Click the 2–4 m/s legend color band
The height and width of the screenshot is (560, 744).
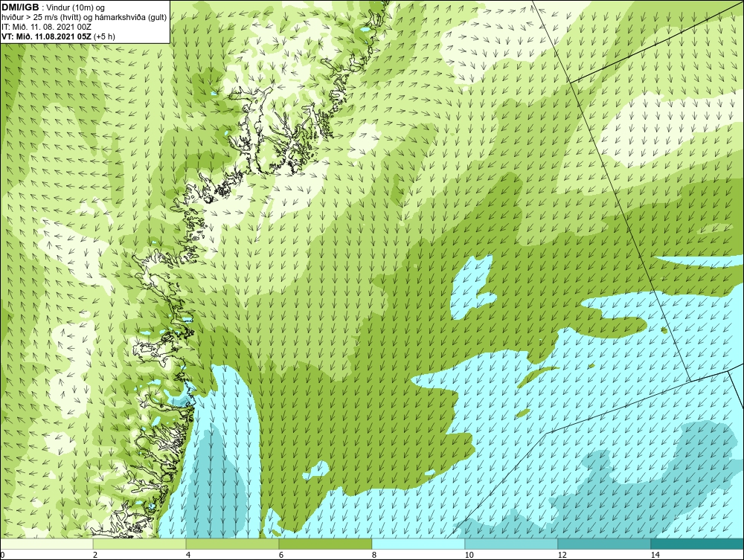[x=140, y=544]
